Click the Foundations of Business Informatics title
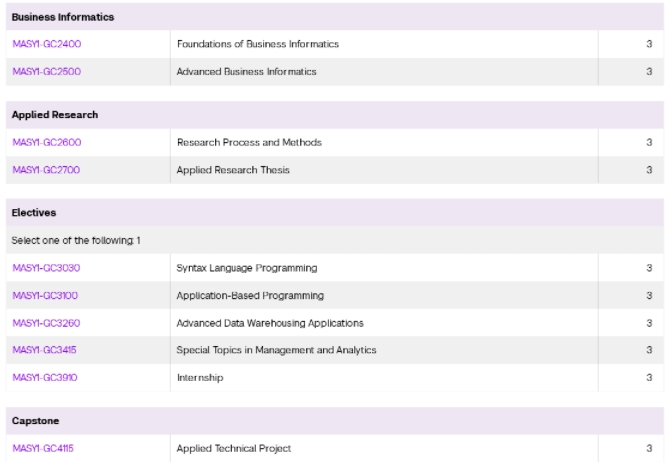Image resolution: width=667 pixels, height=462 pixels. click(258, 44)
